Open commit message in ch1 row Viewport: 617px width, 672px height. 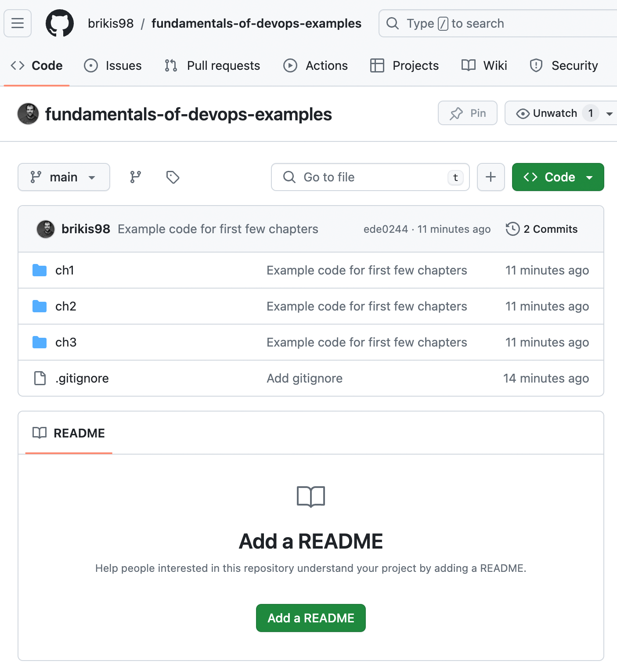(x=367, y=270)
